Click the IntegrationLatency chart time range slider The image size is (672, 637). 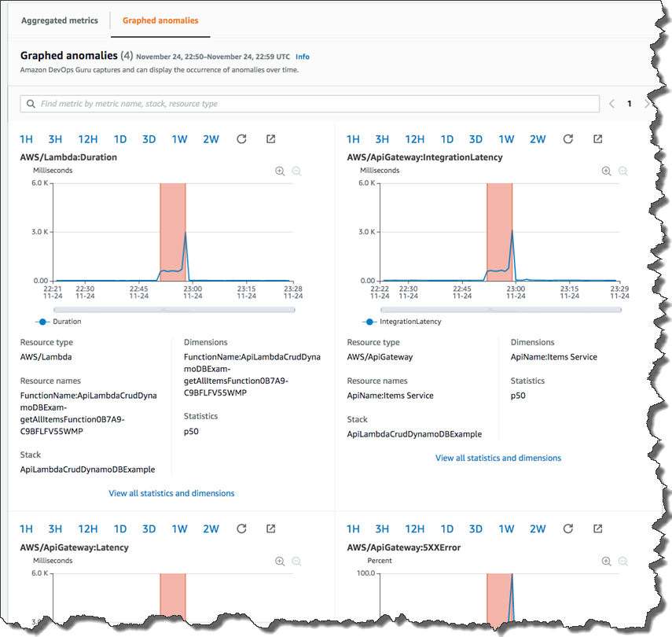click(501, 309)
